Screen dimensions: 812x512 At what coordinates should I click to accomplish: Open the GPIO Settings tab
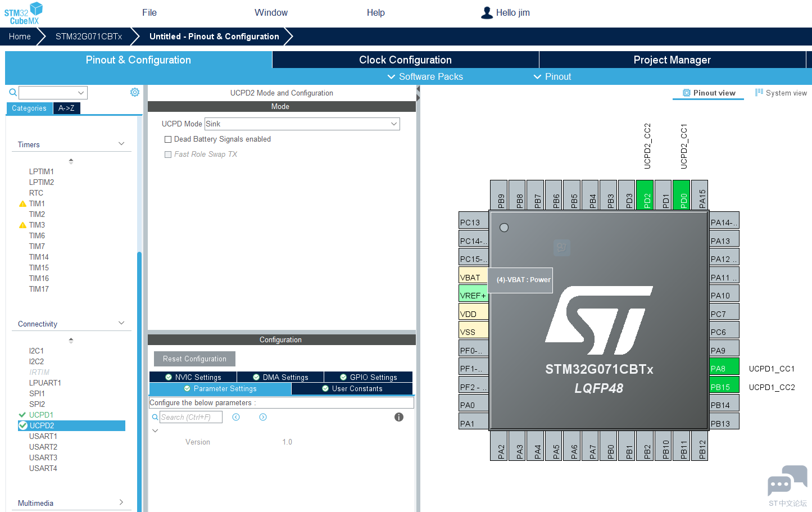click(x=368, y=377)
